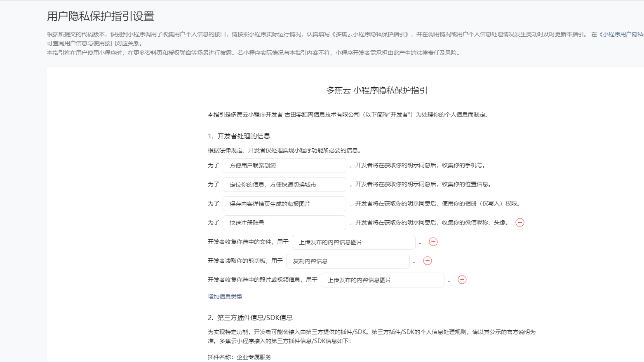This screenshot has height=362, width=644.
Task: Click the 开发者收集你选中的照片或视频信息，用于 label
Action: pyautogui.click(x=263, y=280)
